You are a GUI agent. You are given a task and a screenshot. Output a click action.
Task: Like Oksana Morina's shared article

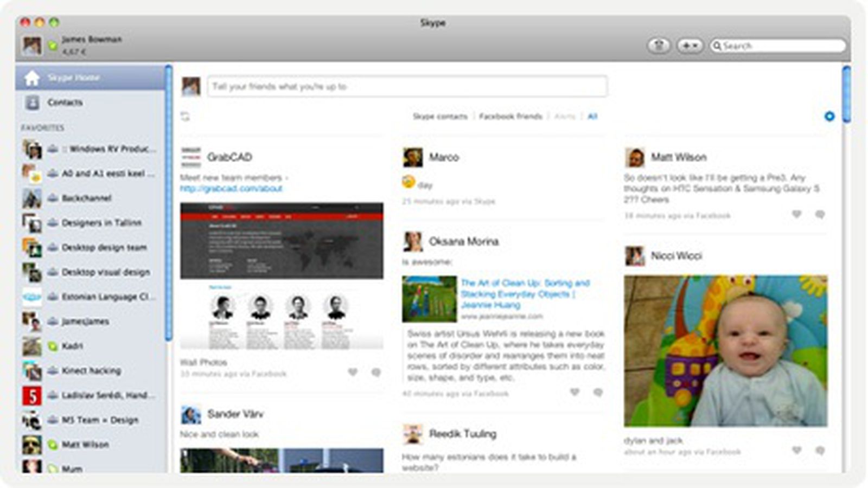[575, 392]
